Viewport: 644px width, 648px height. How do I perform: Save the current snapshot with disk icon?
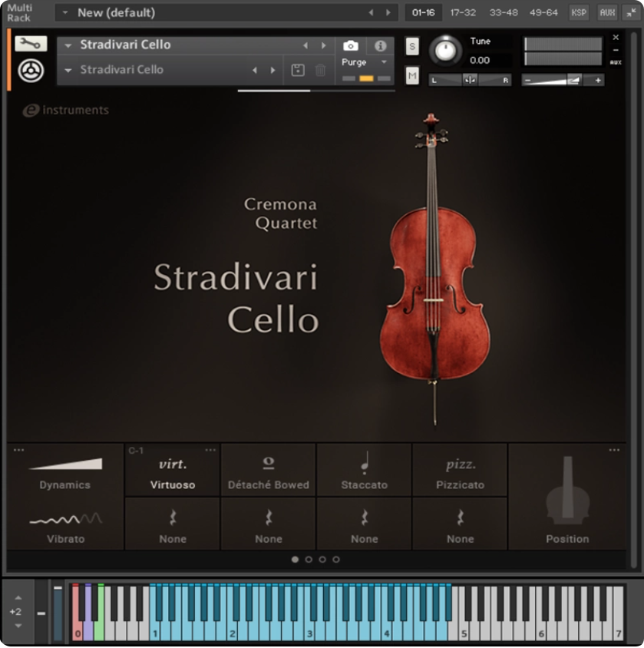click(298, 70)
